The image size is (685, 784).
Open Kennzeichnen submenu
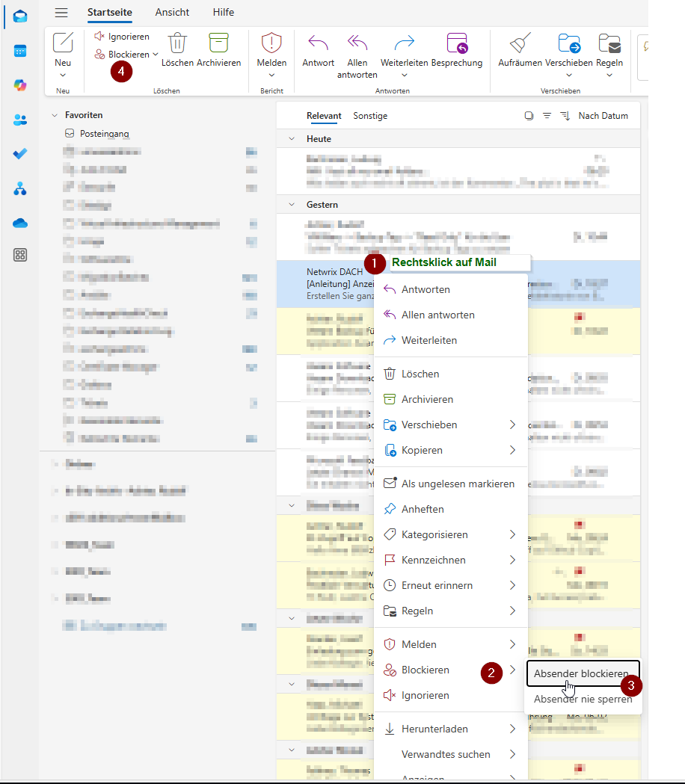pyautogui.click(x=451, y=561)
